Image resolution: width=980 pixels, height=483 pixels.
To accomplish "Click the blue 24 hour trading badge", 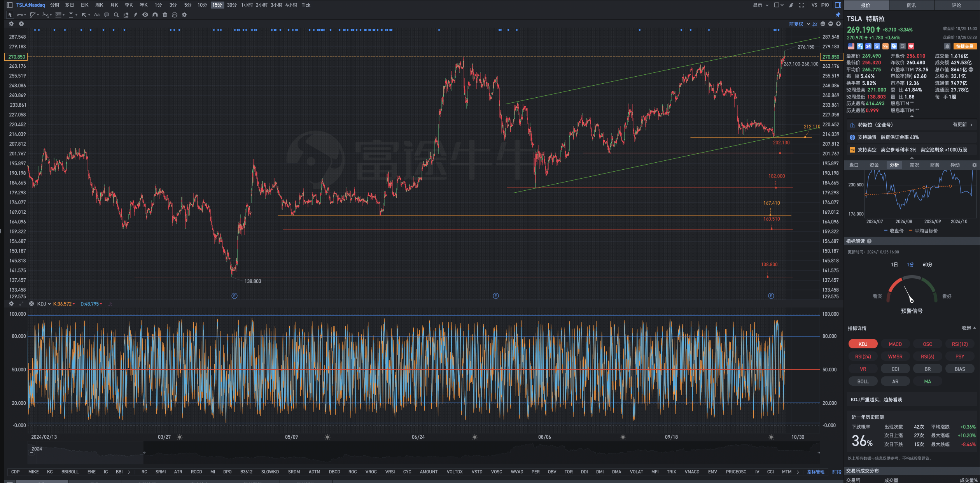I will [868, 46].
